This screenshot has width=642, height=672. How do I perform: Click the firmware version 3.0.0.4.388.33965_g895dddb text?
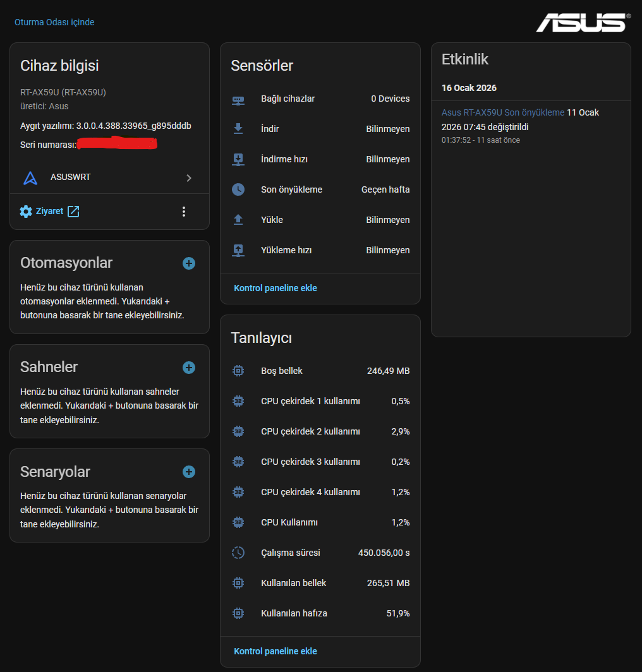pos(134,126)
